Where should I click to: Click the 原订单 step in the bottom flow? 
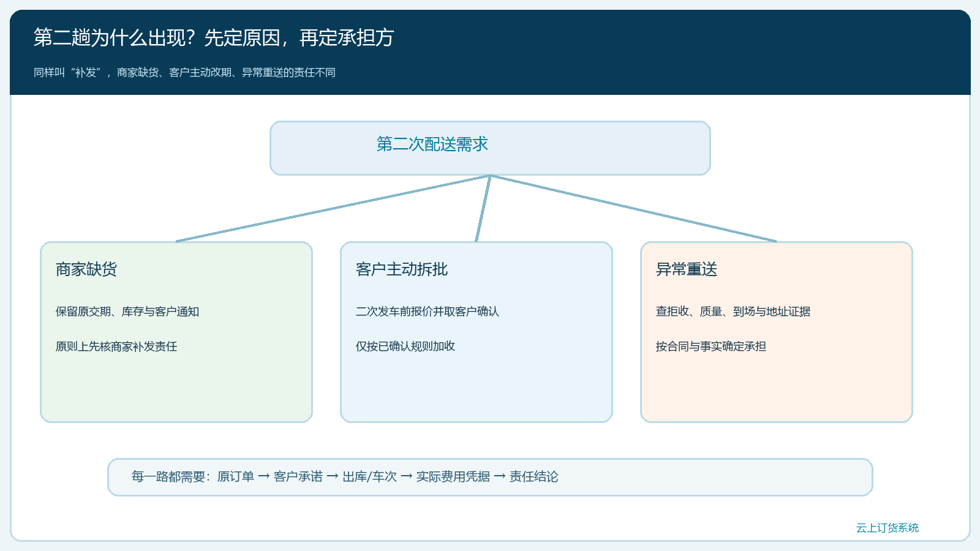pyautogui.click(x=236, y=476)
